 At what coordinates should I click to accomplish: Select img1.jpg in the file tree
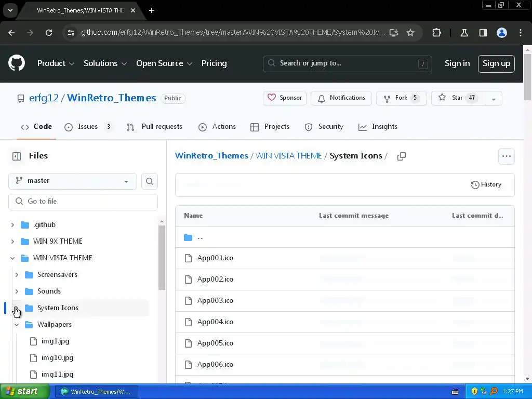[55, 341]
